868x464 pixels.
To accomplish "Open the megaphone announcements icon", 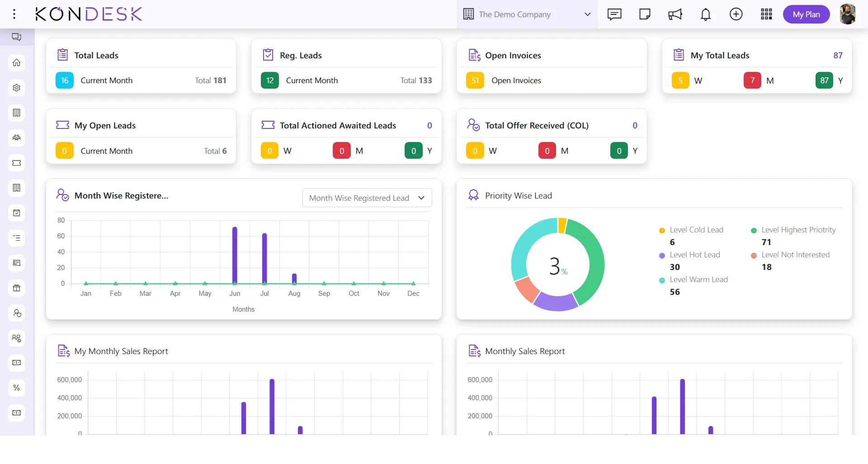I will (x=675, y=14).
